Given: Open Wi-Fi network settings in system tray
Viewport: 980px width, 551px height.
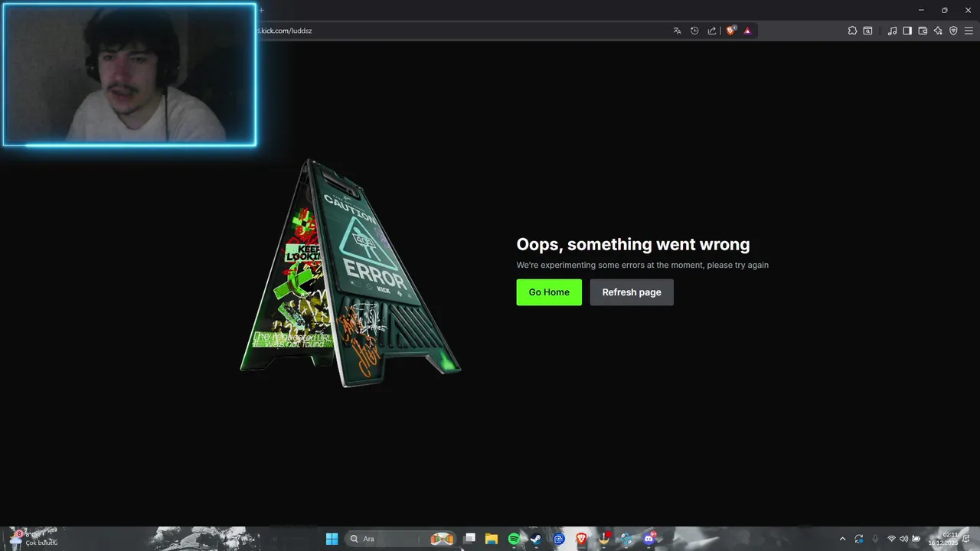Looking at the screenshot, I should coord(891,539).
